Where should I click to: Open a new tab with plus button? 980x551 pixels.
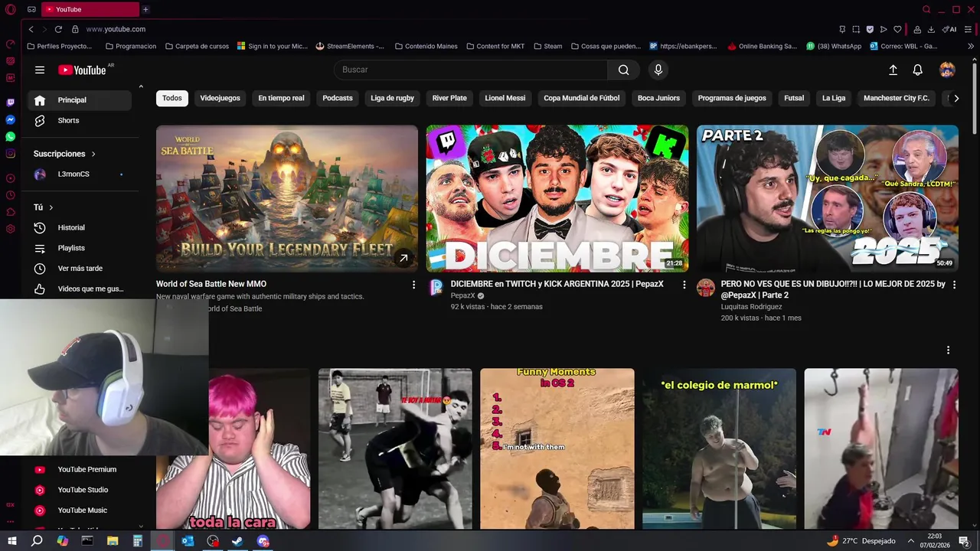click(x=145, y=9)
